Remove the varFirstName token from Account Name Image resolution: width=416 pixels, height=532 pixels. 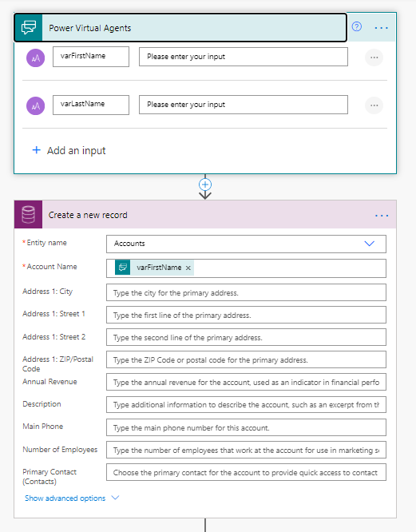[x=188, y=268]
